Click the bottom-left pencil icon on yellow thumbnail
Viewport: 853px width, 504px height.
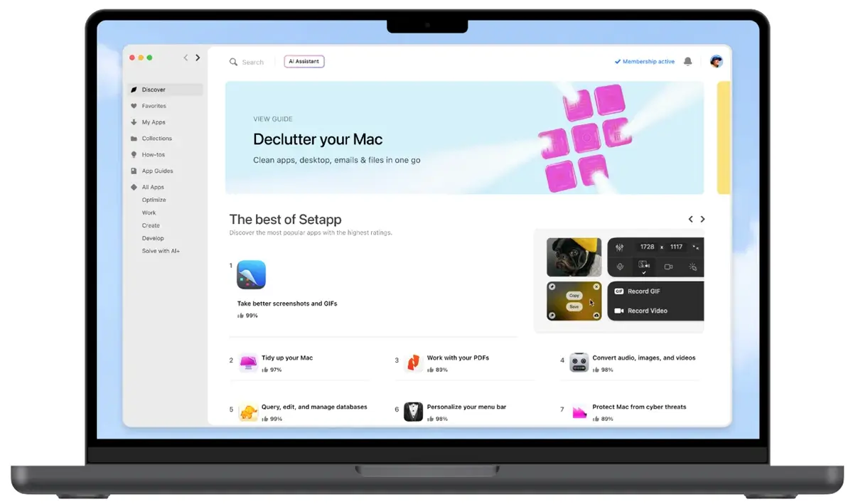(552, 315)
